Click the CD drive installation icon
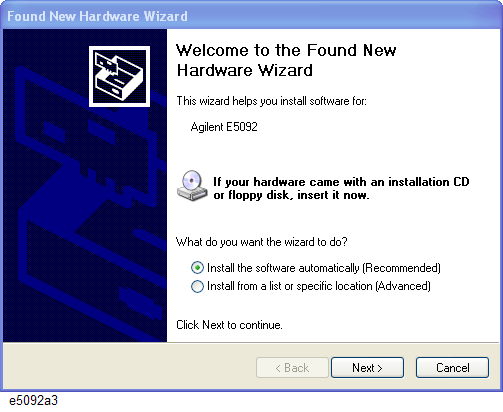The width and height of the screenshot is (503, 412). pos(192,186)
